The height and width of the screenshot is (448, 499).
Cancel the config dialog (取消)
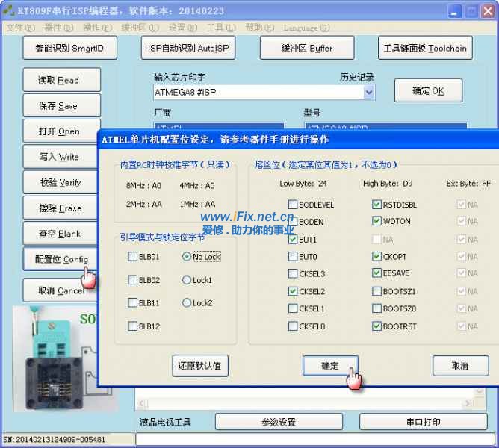(459, 366)
